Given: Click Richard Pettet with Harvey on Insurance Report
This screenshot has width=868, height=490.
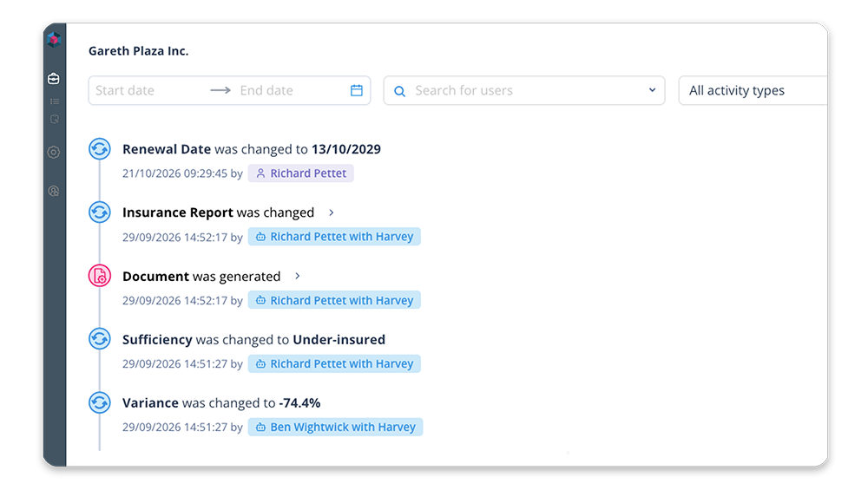Looking at the screenshot, I should 334,237.
